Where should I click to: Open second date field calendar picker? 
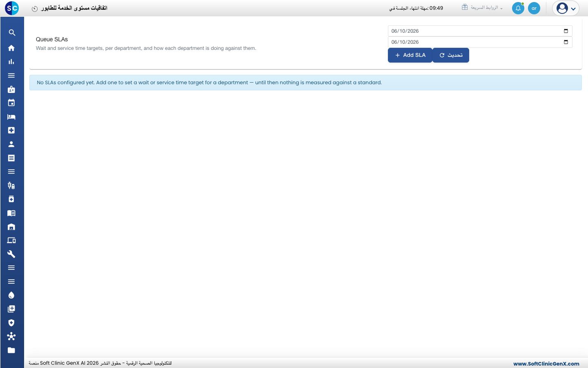[x=566, y=42]
